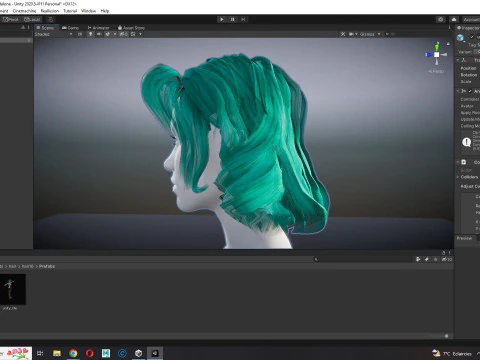This screenshot has width=480, height=360.
Task: Open grid settings dropdown arrow
Action: tap(140, 34)
